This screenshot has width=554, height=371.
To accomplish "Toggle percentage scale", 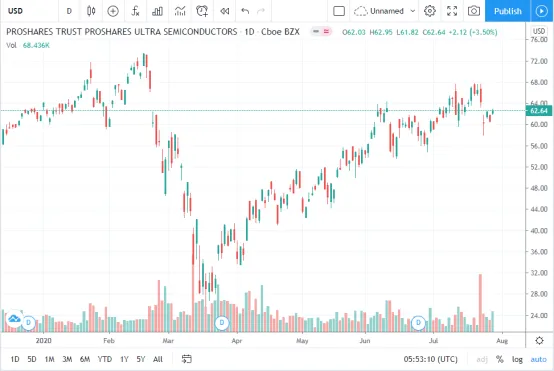I will (x=500, y=359).
